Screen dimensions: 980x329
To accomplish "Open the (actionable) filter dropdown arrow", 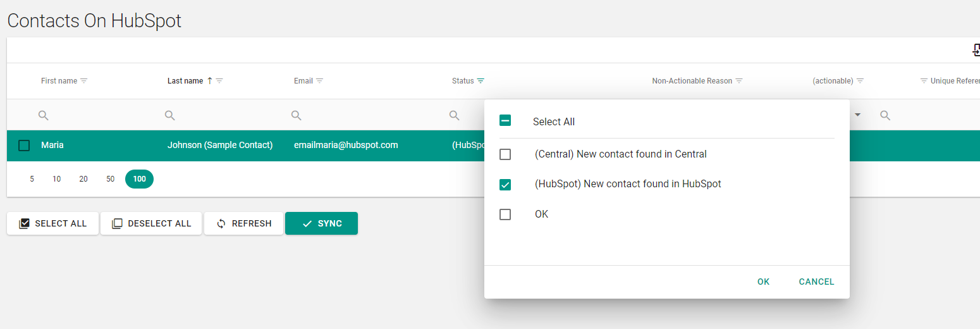I will click(858, 115).
